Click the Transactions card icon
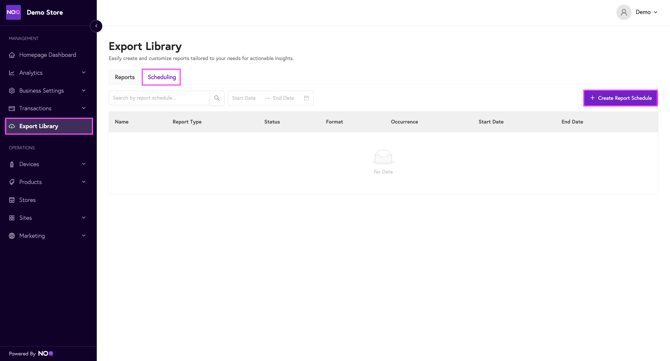The width and height of the screenshot is (670, 361). click(12, 109)
